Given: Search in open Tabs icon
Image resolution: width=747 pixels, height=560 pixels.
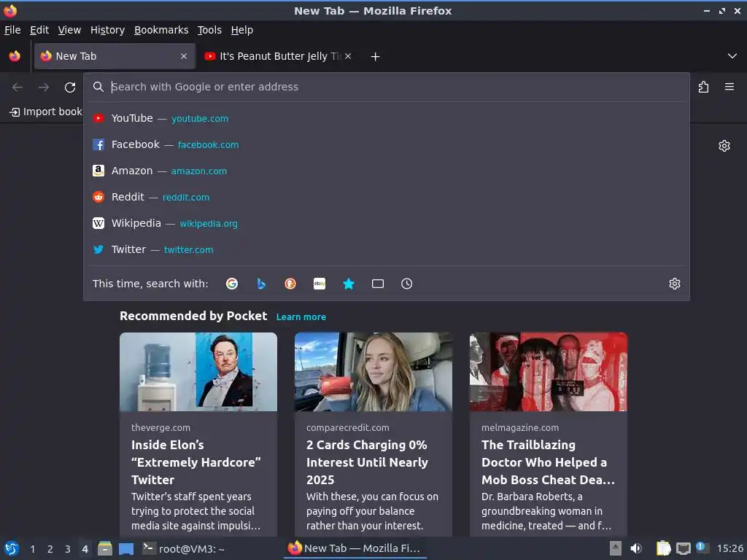Looking at the screenshot, I should 378,284.
